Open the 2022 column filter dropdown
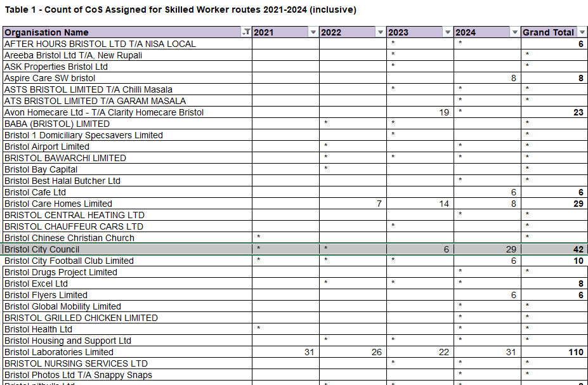 pos(380,32)
